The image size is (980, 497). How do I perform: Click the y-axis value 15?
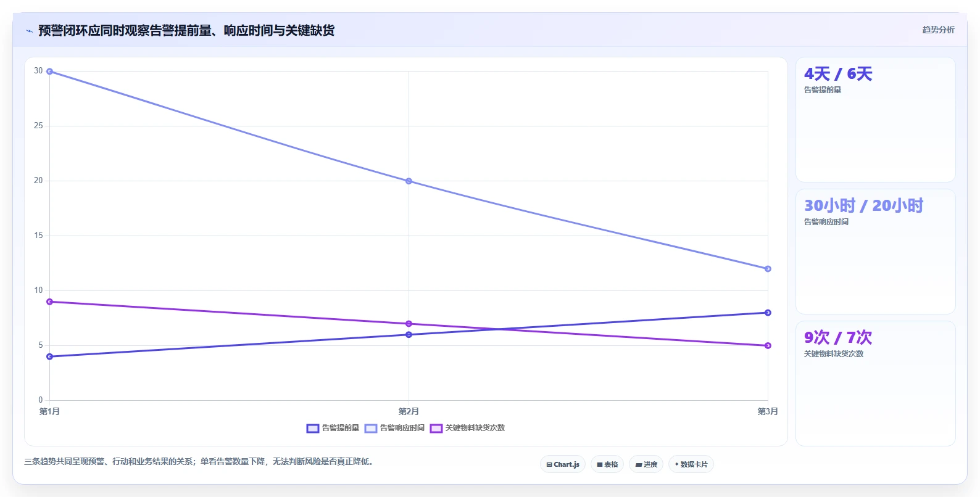pos(38,236)
